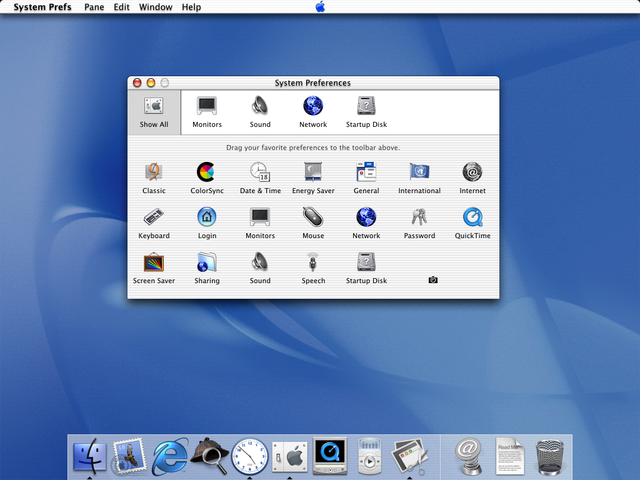Launch Sherlock from the Dock

(x=209, y=456)
